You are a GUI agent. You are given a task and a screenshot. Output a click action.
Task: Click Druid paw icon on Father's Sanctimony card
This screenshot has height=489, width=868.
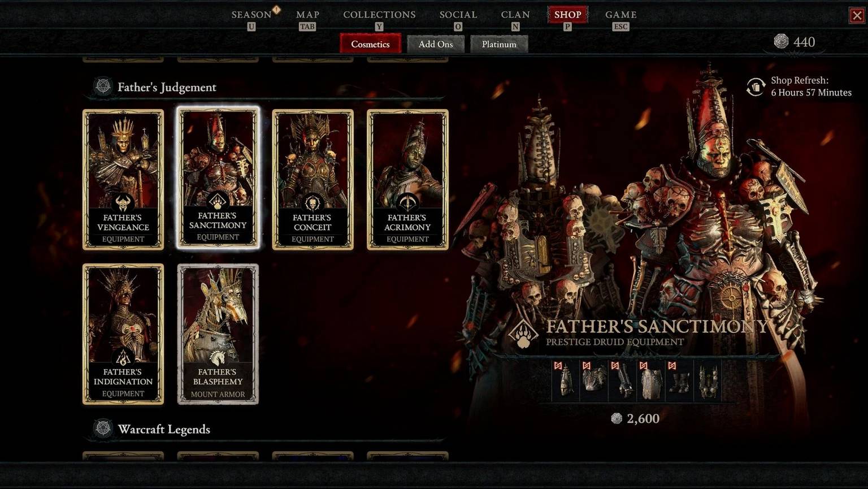coord(218,200)
